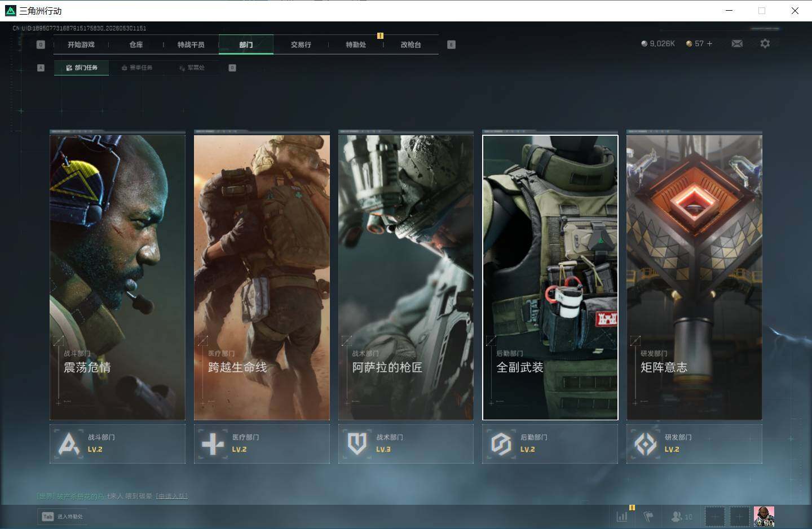Click the plus icon to add currency
Screen dimensions: 812x529
(x=709, y=43)
